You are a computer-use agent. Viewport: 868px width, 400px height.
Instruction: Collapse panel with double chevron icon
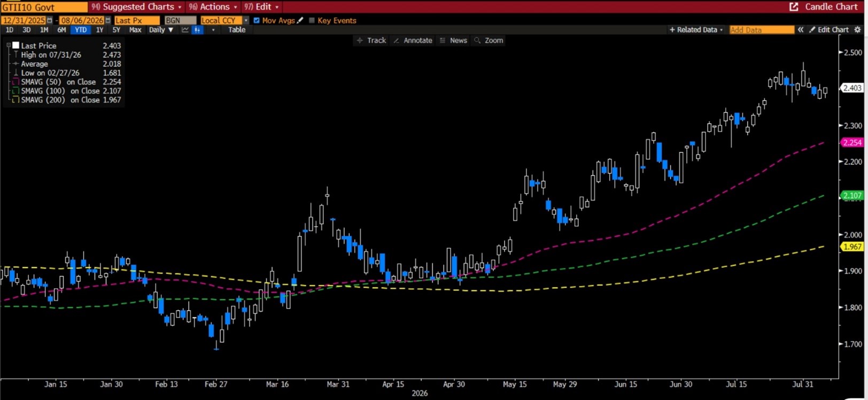coord(801,30)
